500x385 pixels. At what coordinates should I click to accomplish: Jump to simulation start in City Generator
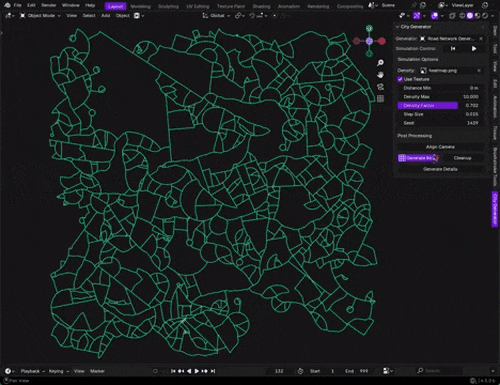click(453, 49)
